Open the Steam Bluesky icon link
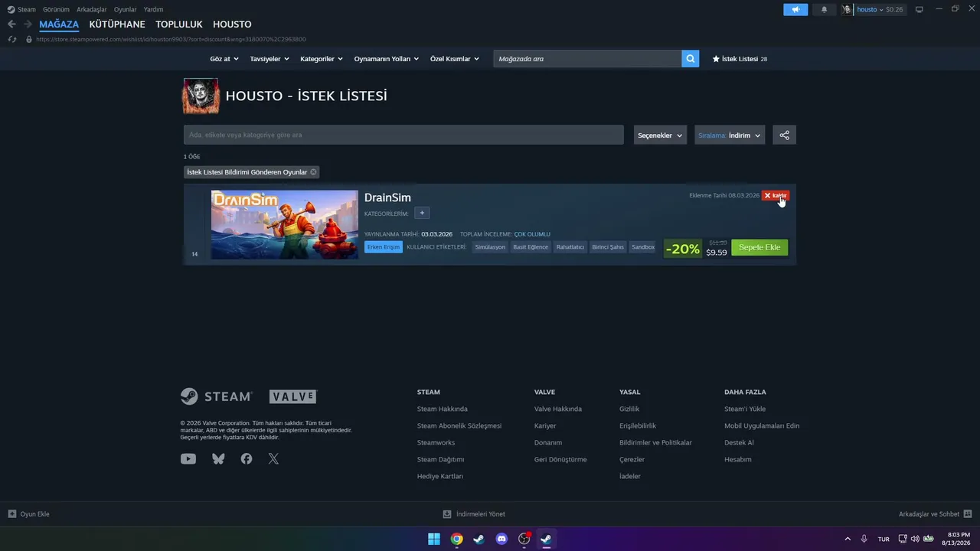 tap(218, 459)
